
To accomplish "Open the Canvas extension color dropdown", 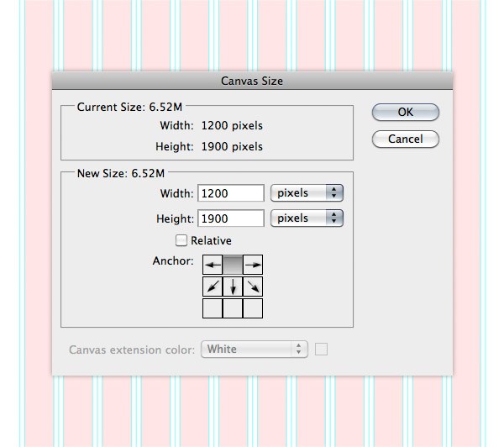I will coord(255,350).
